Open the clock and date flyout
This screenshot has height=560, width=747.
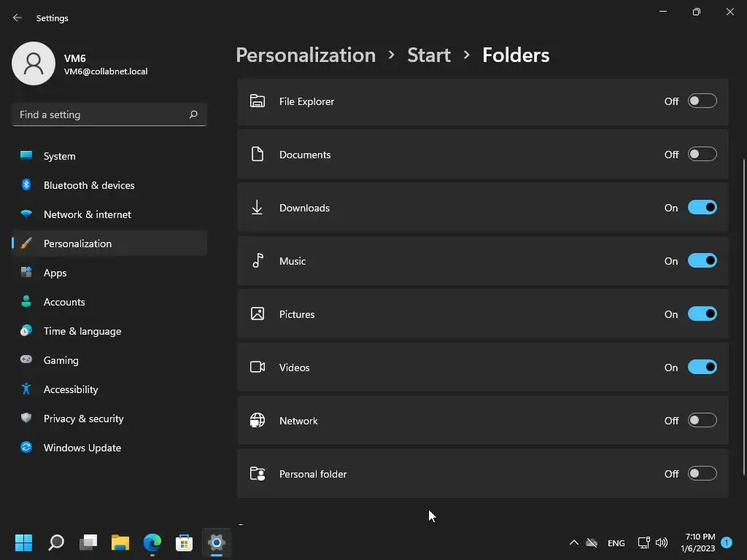click(697, 542)
